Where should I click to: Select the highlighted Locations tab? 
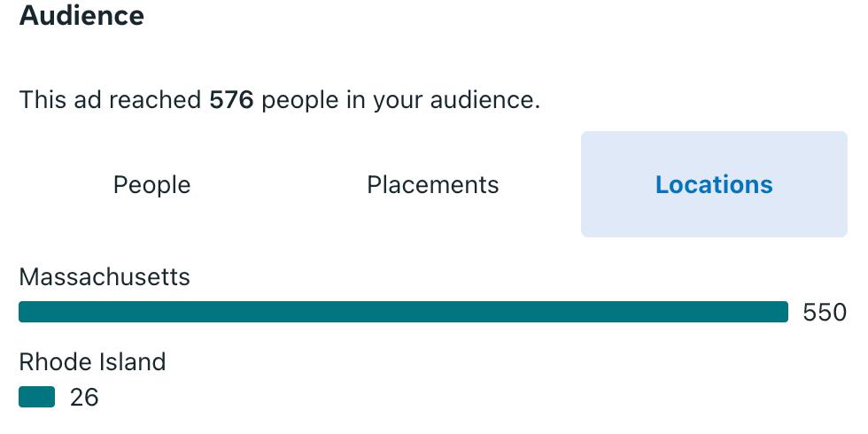coord(714,184)
